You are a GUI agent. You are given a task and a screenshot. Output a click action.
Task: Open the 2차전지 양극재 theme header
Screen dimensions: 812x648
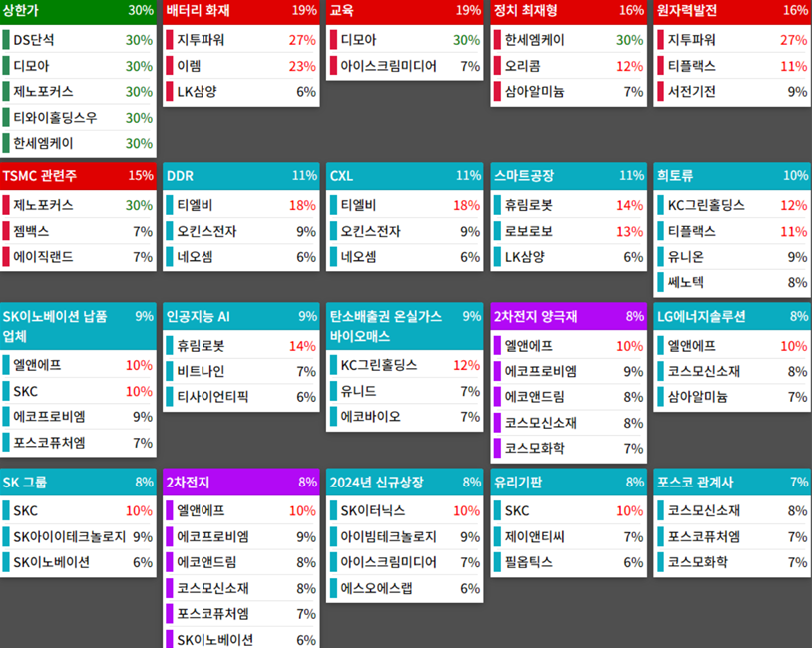(x=569, y=317)
